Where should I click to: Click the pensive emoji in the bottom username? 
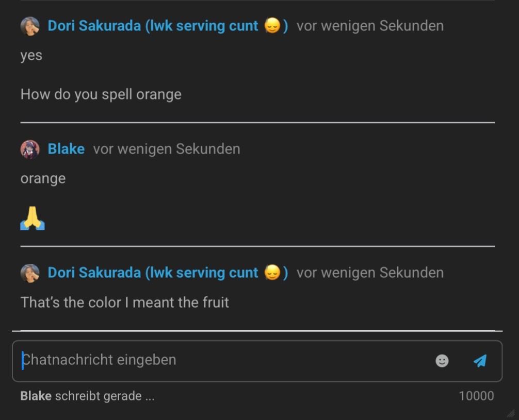[272, 273]
